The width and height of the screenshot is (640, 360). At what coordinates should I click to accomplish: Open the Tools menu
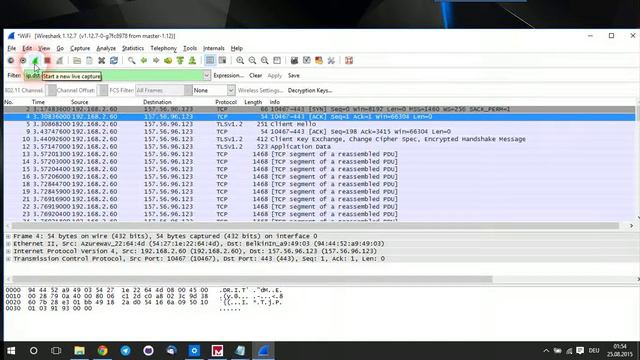(x=190, y=48)
